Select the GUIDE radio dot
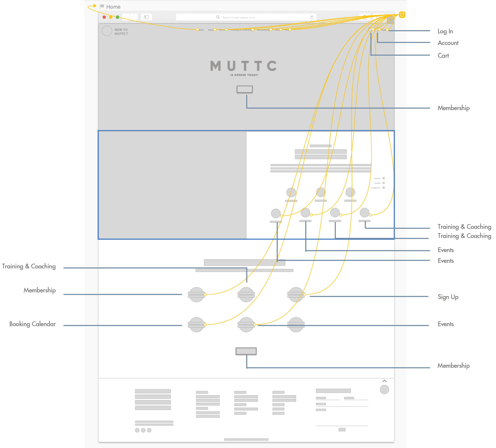496x448 pixels. (384, 183)
